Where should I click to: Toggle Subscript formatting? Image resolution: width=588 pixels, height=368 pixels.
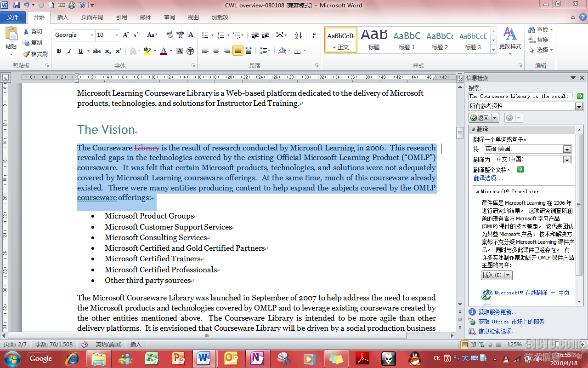[108, 51]
